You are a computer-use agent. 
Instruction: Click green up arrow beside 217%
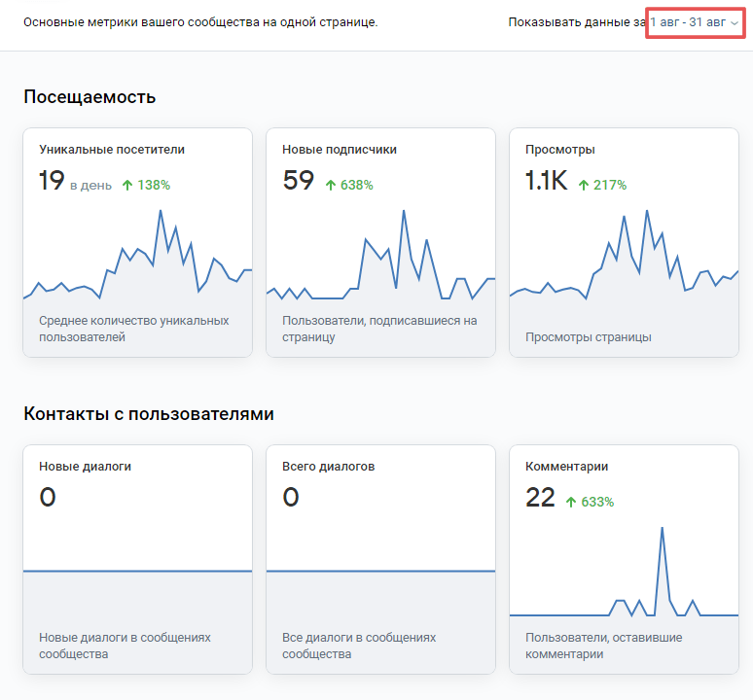pyautogui.click(x=584, y=185)
